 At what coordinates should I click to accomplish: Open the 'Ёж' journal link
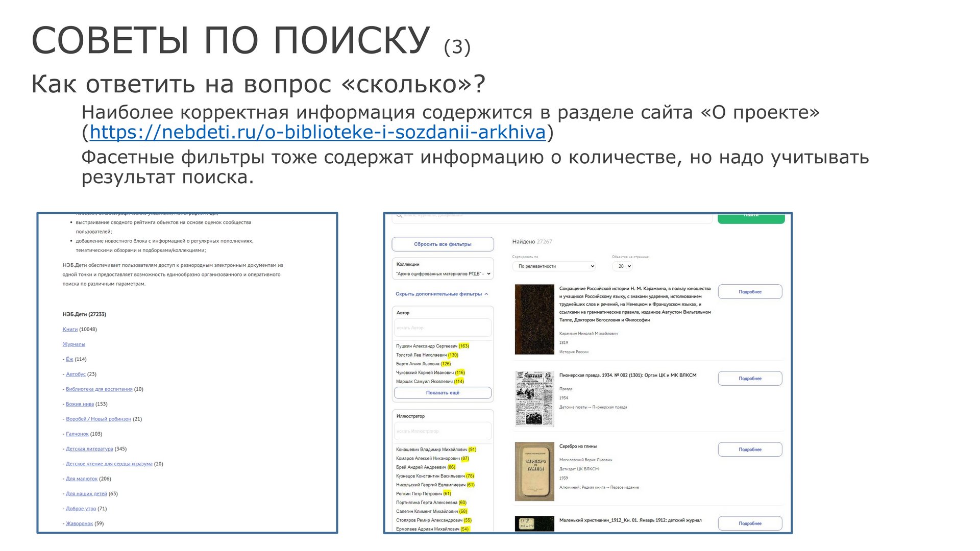pos(69,359)
